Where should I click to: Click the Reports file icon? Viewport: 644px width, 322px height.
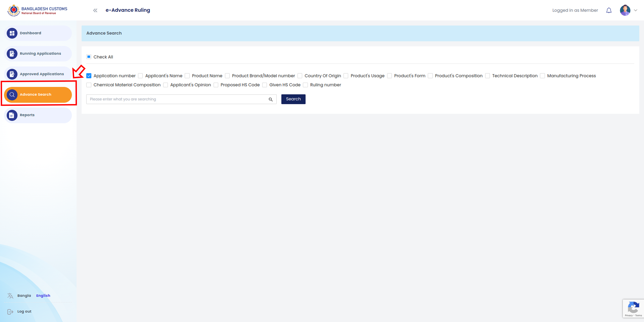12,115
